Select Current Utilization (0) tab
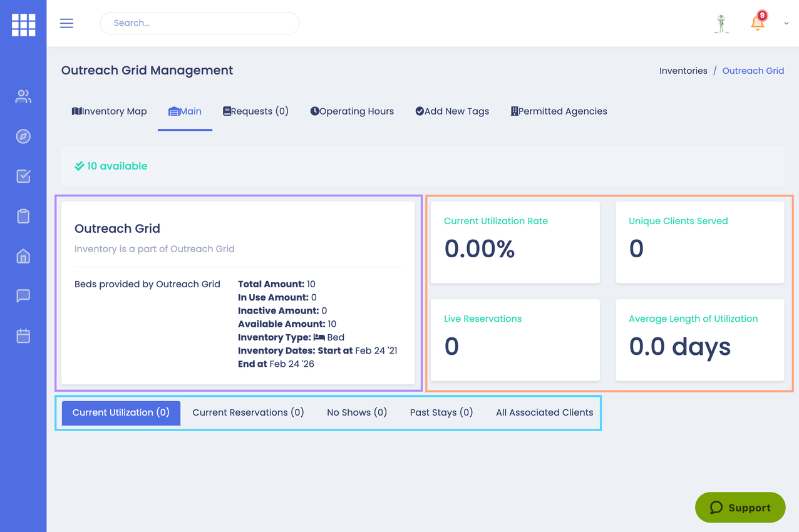The image size is (799, 532). (121, 413)
